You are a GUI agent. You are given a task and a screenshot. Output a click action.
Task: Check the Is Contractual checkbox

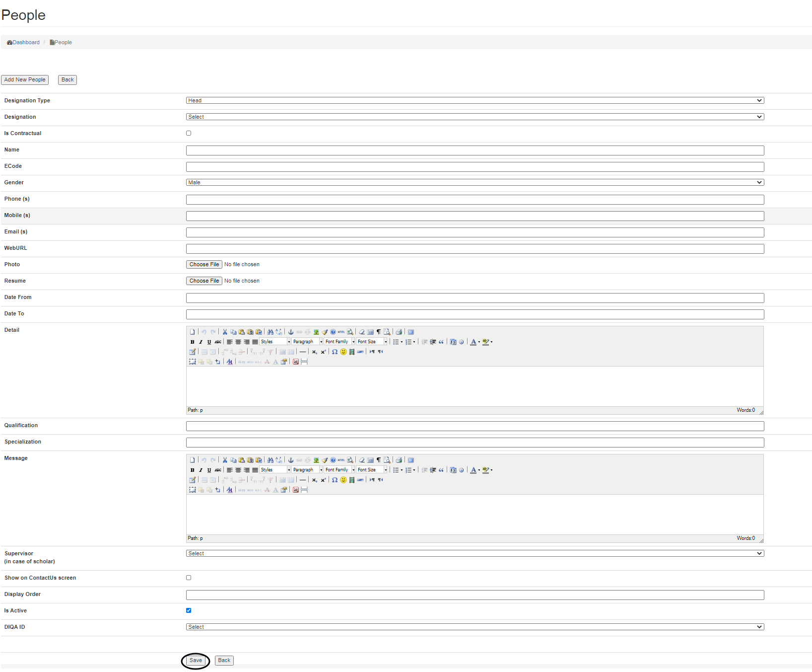[x=189, y=133]
